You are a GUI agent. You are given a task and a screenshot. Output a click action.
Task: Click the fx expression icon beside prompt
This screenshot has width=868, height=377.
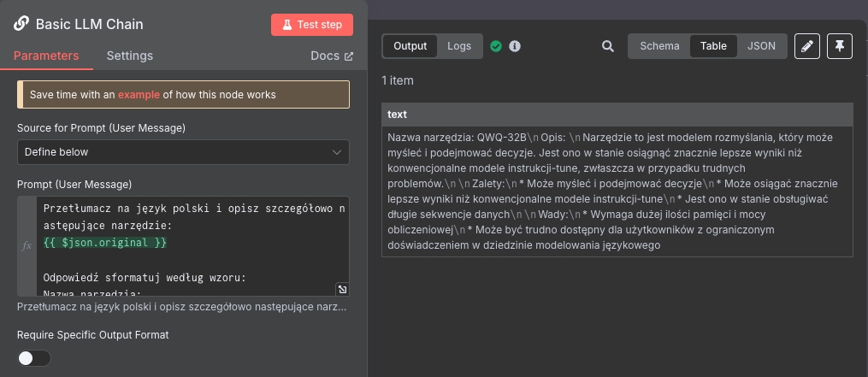click(27, 245)
